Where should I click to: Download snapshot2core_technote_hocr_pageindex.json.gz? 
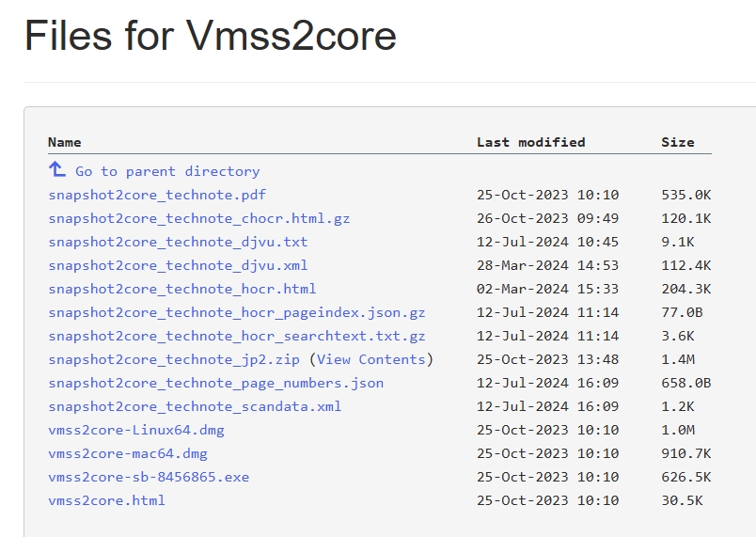click(x=237, y=313)
